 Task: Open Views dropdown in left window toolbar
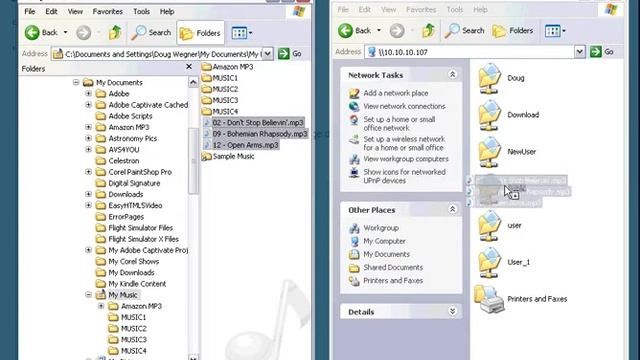(x=242, y=33)
